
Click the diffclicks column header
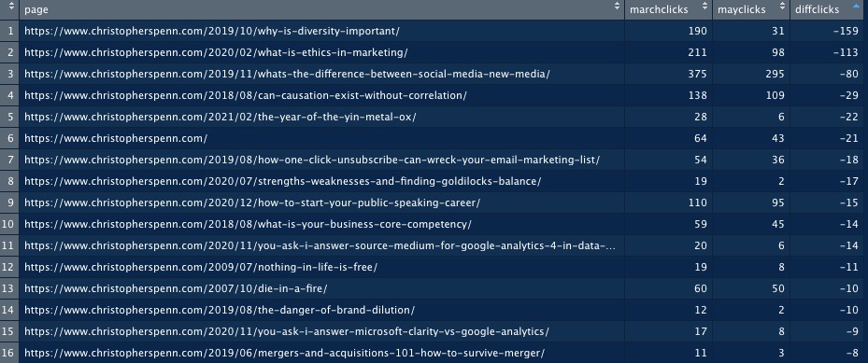tap(829, 10)
